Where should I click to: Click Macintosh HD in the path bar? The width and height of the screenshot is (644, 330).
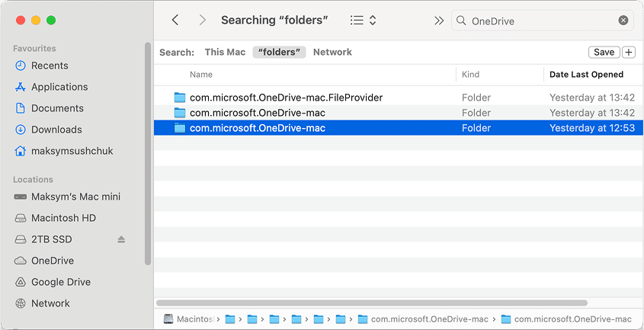189,319
